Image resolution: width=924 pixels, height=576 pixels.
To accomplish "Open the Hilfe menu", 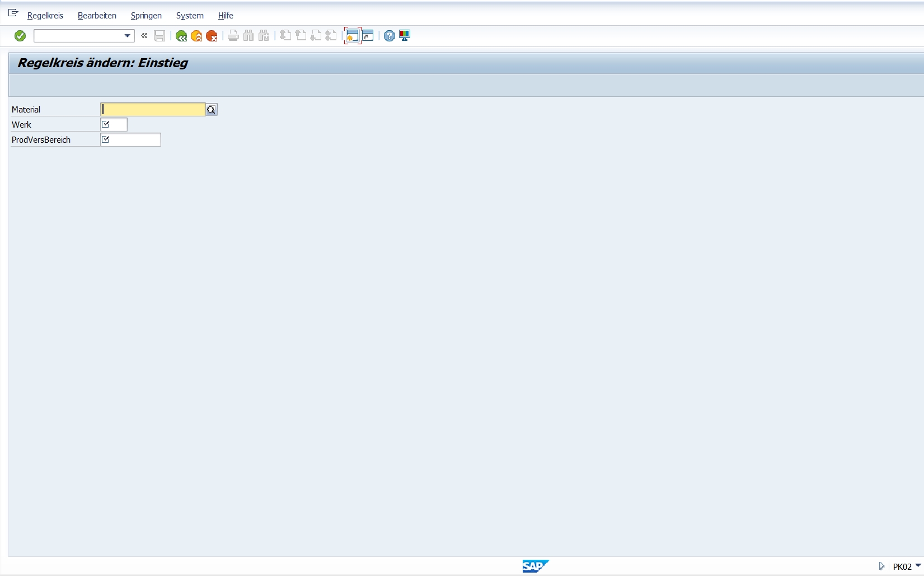I will (x=226, y=16).
